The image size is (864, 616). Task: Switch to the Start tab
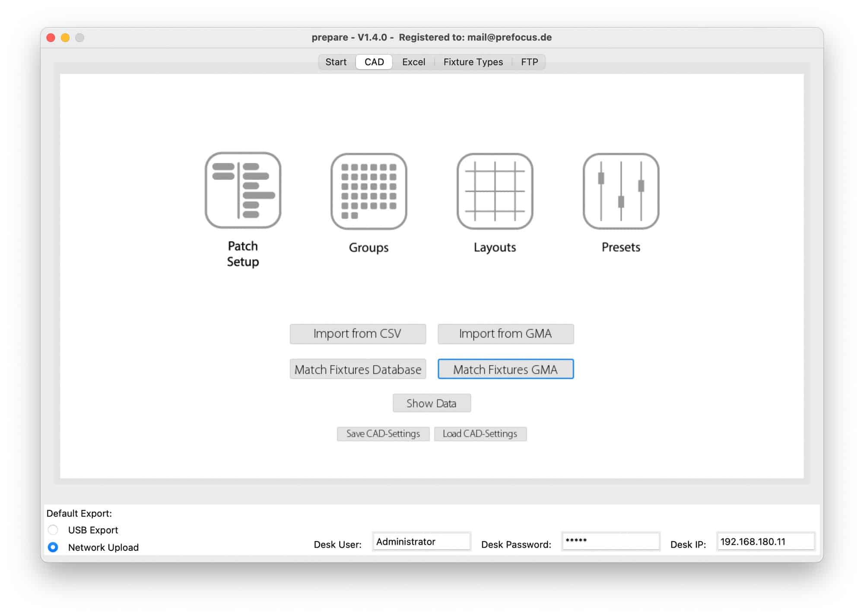point(336,62)
